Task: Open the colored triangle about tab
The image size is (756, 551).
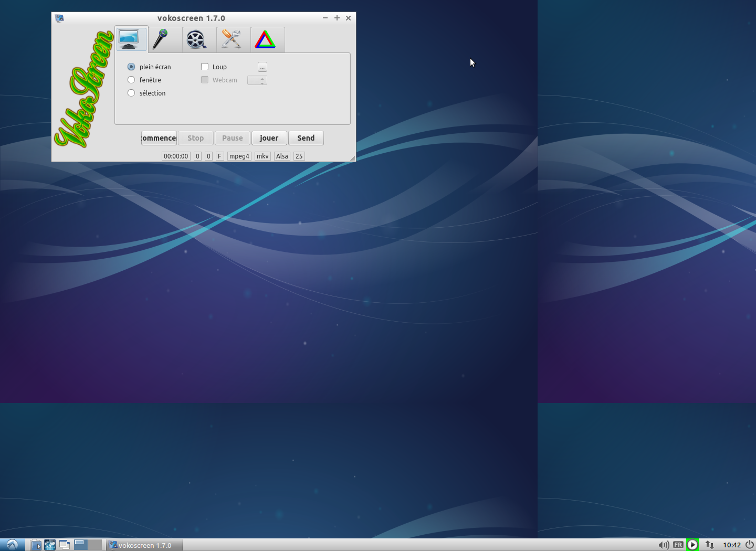Action: pos(268,39)
